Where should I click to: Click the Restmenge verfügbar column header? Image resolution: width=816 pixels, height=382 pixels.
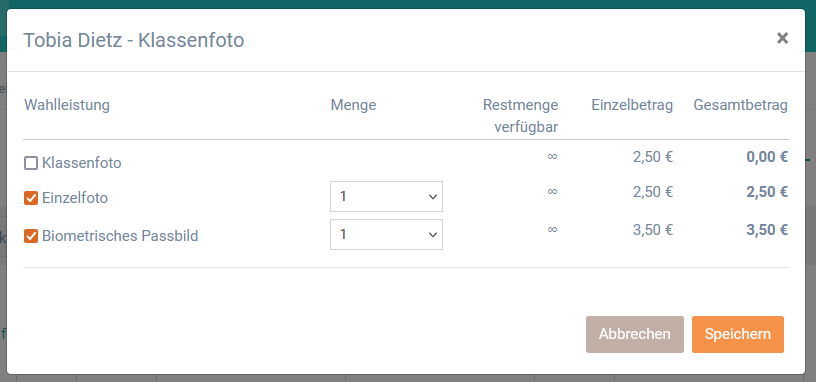520,116
